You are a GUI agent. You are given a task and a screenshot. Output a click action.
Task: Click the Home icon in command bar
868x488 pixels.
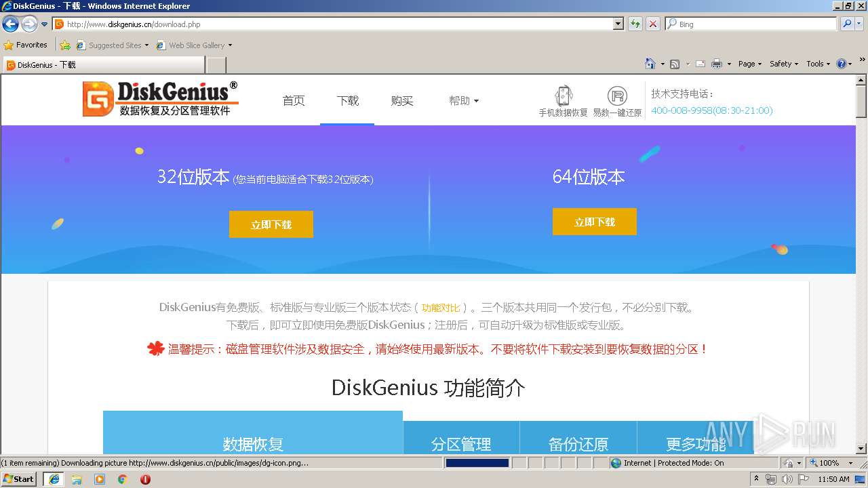tap(650, 64)
